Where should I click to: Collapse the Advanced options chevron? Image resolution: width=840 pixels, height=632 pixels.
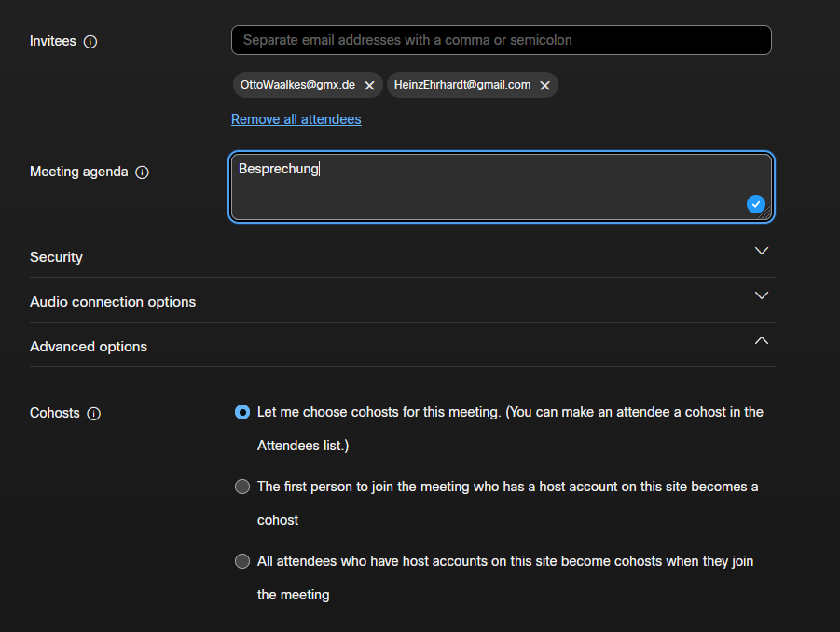[x=762, y=340]
